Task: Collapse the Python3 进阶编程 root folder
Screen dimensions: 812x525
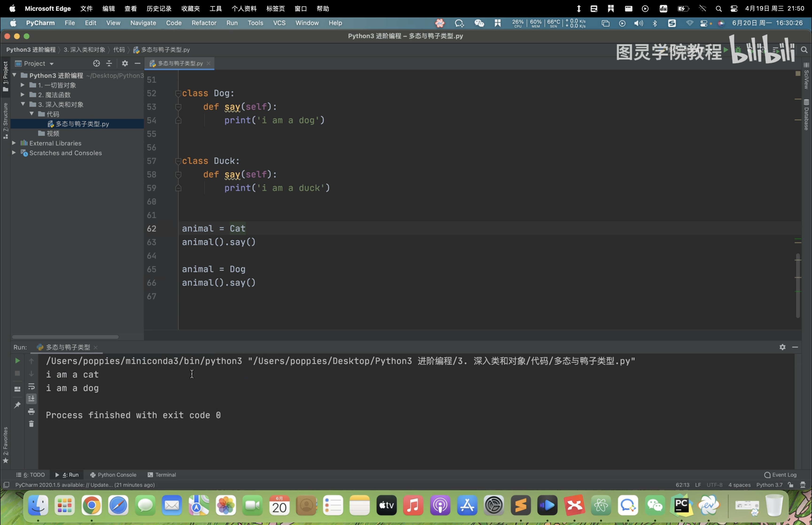Action: (15, 75)
